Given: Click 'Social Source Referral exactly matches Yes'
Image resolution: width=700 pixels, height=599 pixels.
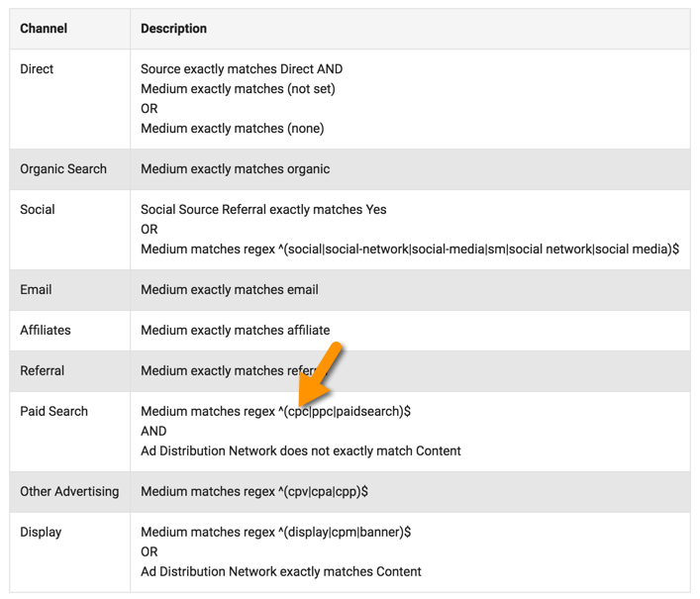Looking at the screenshot, I should click(263, 210).
